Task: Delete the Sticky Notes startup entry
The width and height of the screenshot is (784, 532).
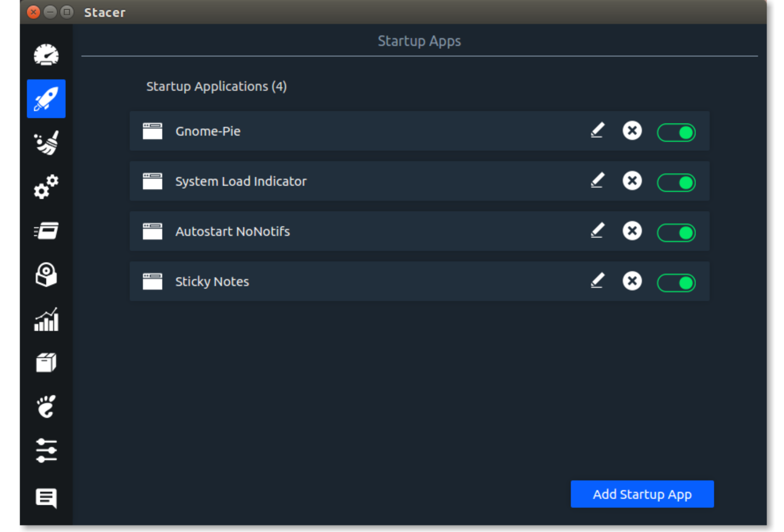Action: click(632, 281)
